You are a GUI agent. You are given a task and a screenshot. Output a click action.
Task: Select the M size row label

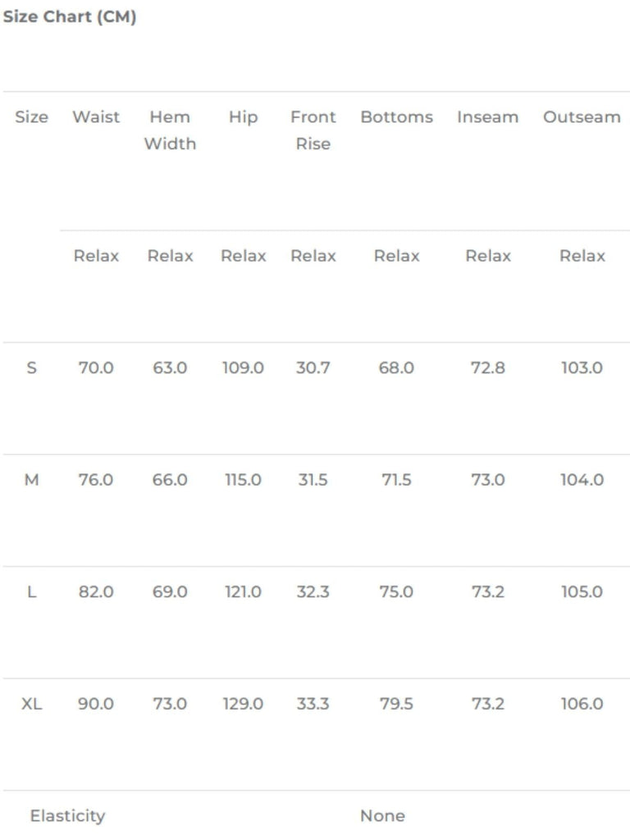point(32,480)
